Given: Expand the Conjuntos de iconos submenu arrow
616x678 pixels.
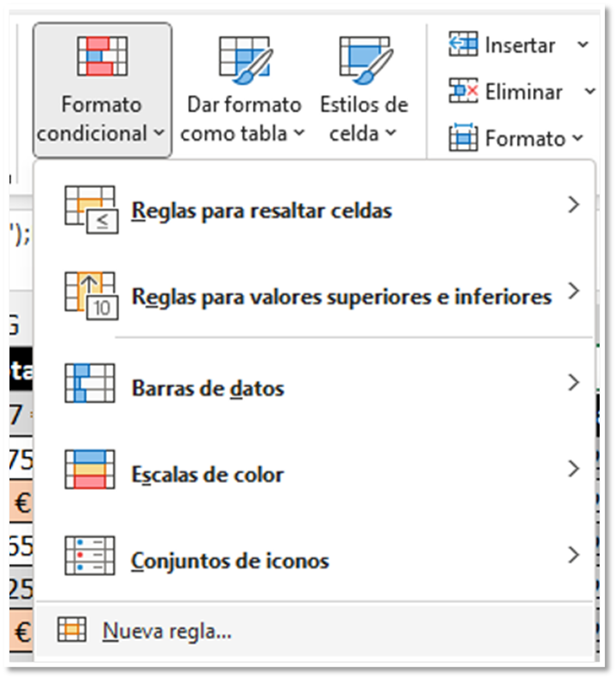Looking at the screenshot, I should (574, 556).
